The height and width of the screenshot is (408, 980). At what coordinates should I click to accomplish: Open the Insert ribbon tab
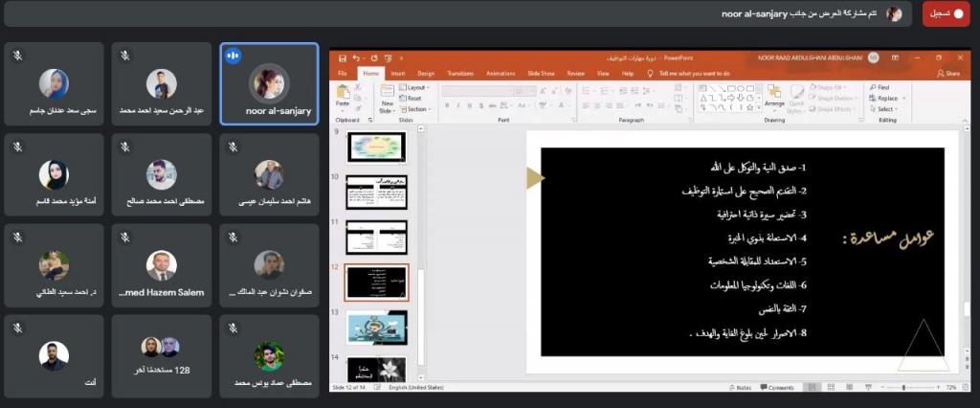[397, 73]
